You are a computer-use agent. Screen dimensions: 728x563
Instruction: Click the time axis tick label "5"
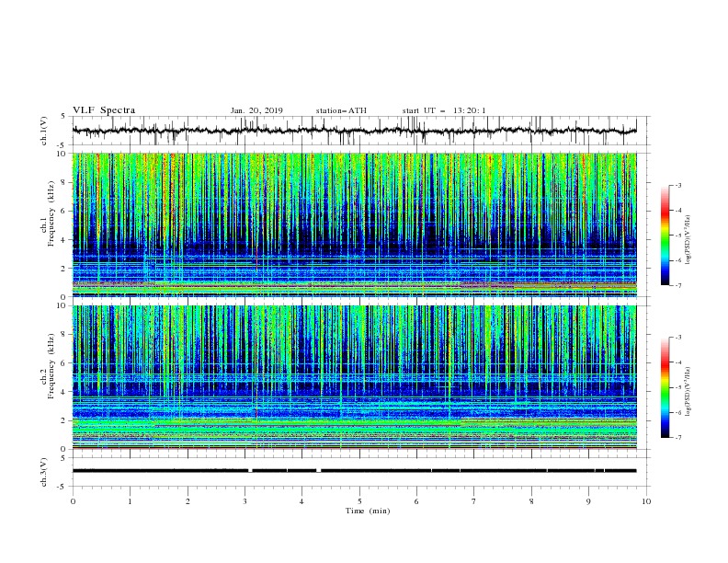coord(359,501)
